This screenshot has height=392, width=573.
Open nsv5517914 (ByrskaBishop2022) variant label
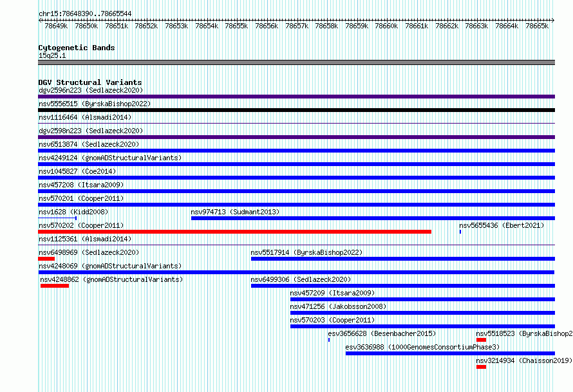pos(306,252)
